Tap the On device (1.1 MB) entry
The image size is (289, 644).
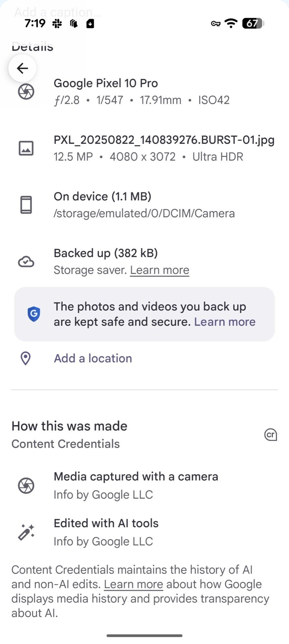pos(103,196)
